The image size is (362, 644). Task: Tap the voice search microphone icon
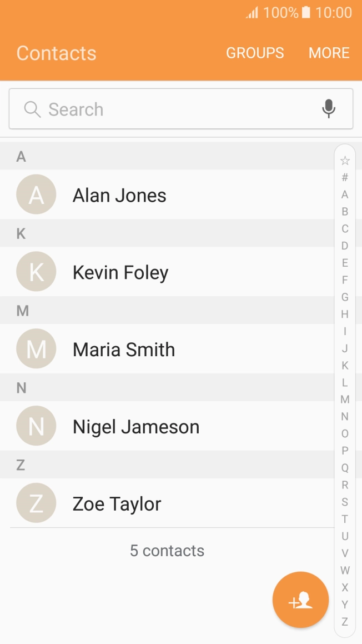pyautogui.click(x=328, y=108)
